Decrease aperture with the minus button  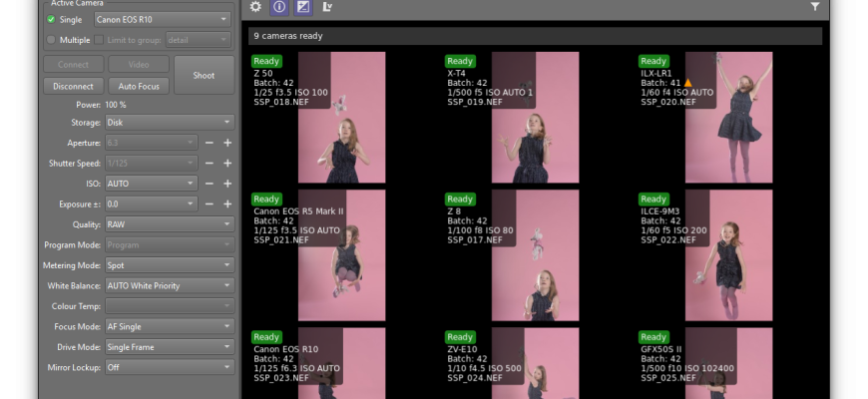click(210, 143)
